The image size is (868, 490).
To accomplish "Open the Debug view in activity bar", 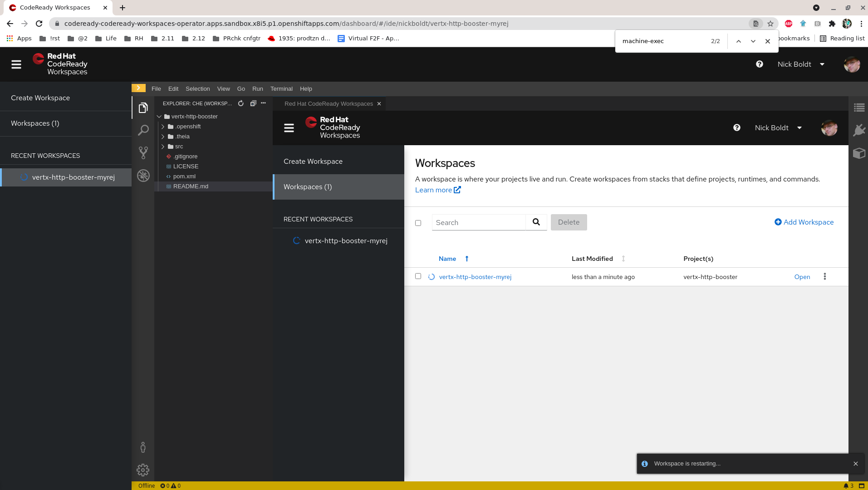I will click(143, 175).
